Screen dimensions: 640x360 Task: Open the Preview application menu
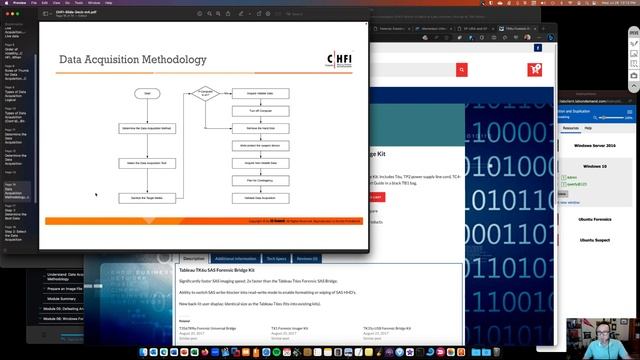click(19, 3)
